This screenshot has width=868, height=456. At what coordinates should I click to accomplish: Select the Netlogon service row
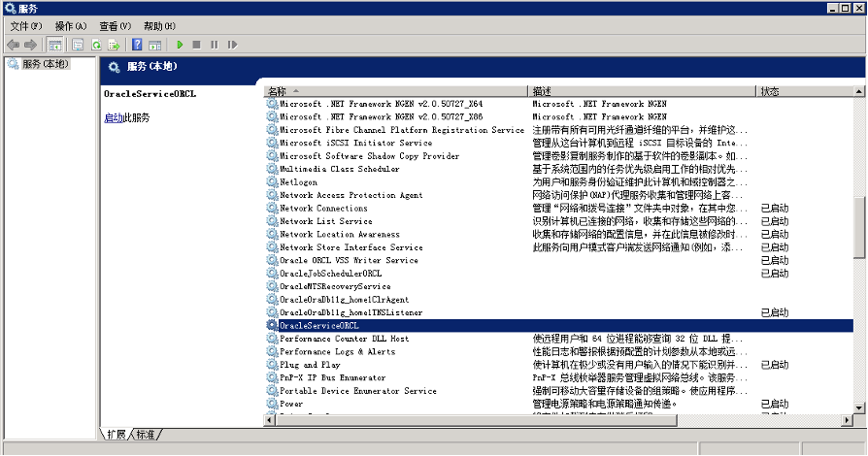coord(559,182)
